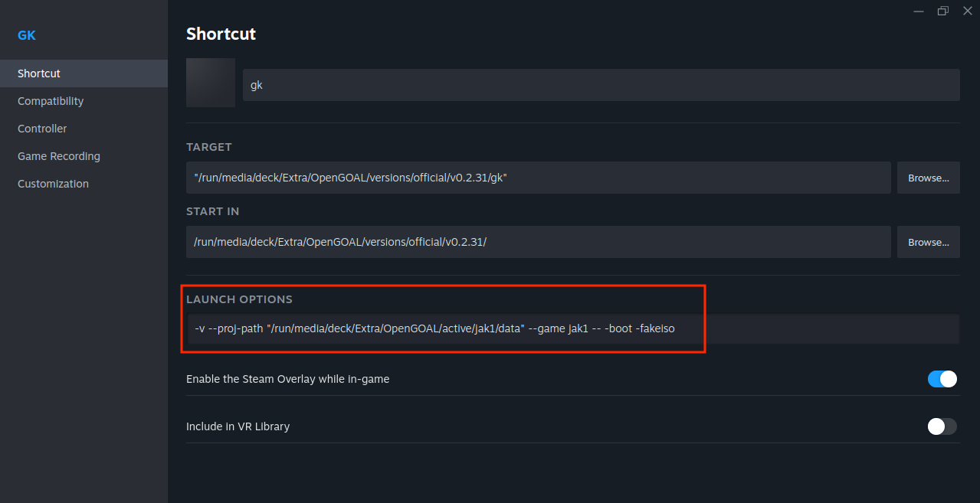Click the shortcut icon image thumbnail
980x503 pixels.
pyautogui.click(x=211, y=83)
